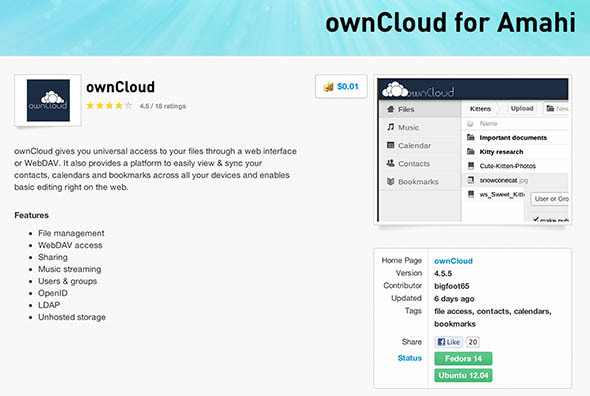Click the 4.5 / 18 ratings text
590x396 pixels.
(163, 106)
